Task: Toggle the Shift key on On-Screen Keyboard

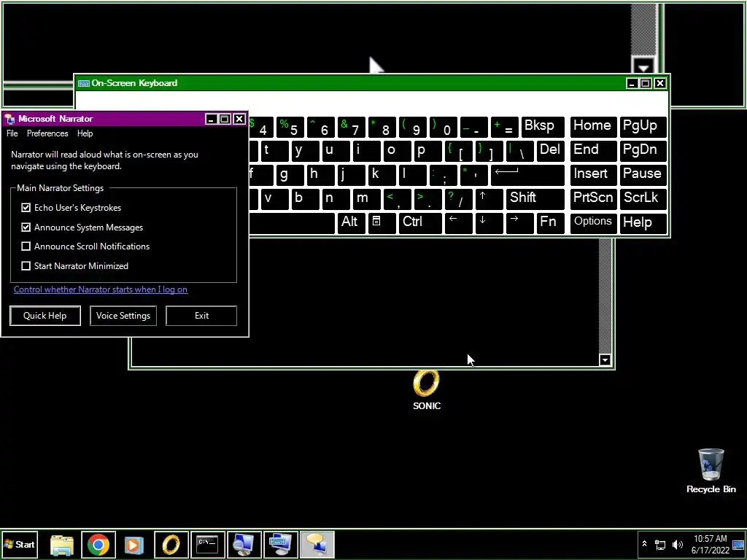Action: [x=535, y=198]
